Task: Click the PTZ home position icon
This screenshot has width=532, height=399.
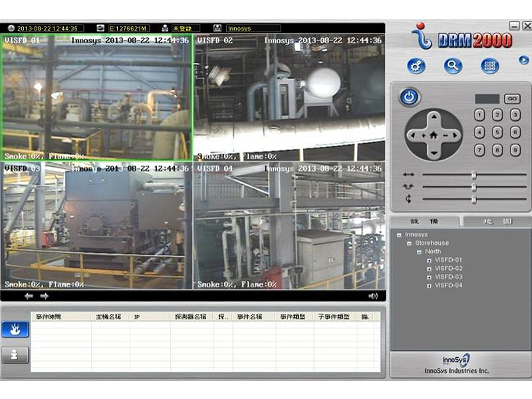Action: tap(434, 136)
